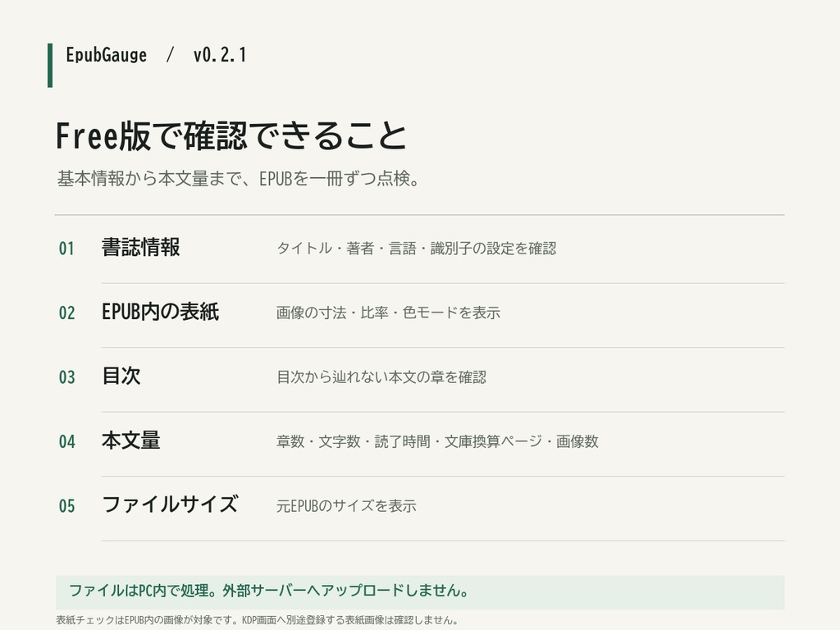Select the 本文量 item title
The height and width of the screenshot is (630, 840).
(x=130, y=441)
